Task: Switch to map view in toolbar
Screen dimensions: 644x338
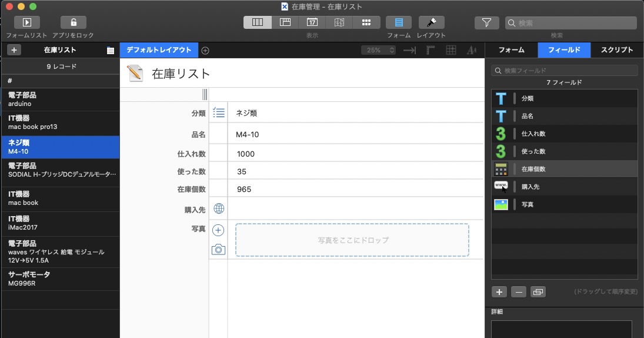Action: tap(339, 22)
